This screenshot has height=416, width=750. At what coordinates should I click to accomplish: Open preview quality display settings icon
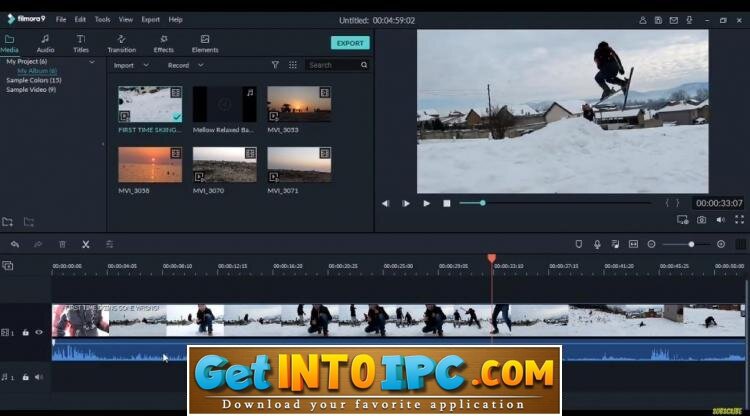(x=683, y=219)
